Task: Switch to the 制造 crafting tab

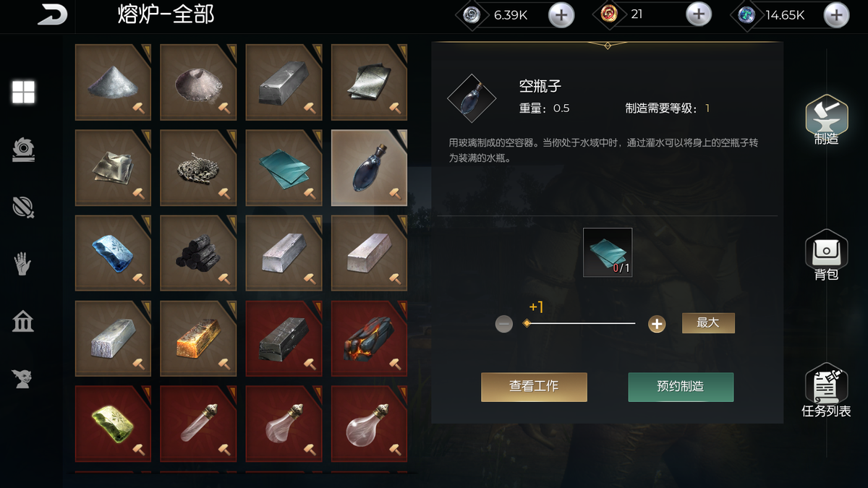Action: (x=826, y=121)
